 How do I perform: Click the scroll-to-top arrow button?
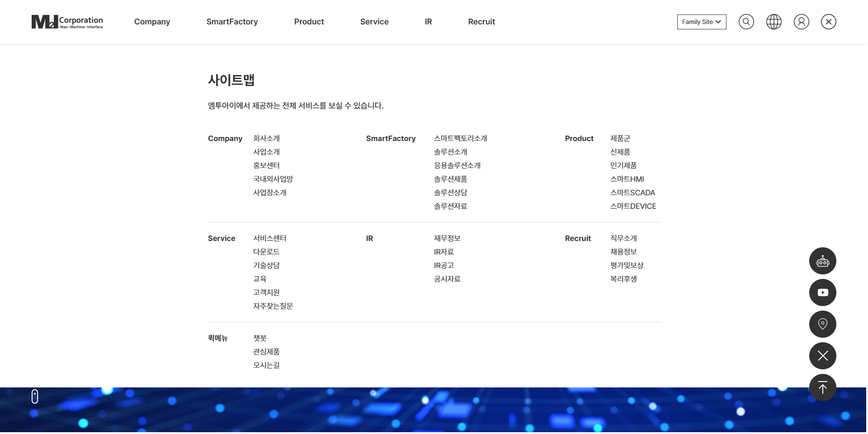[x=822, y=387]
